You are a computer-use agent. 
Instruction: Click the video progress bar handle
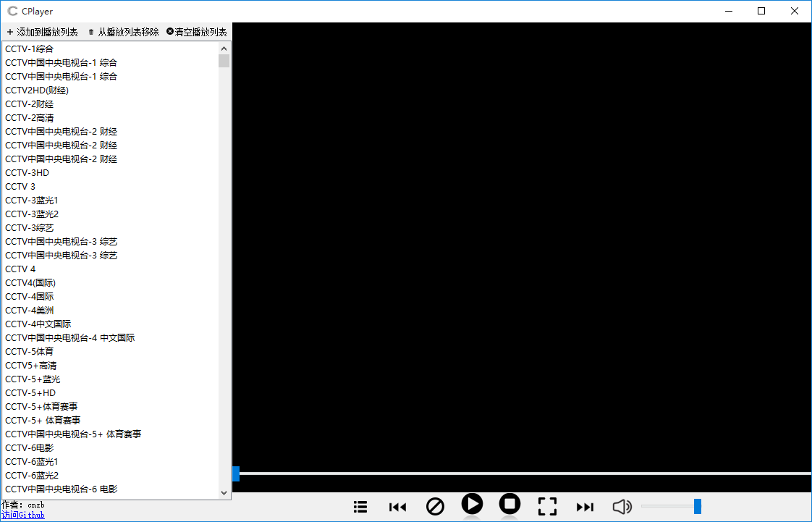click(236, 473)
